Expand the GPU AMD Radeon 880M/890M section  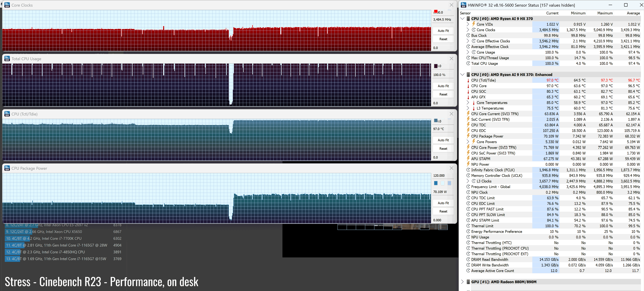tap(462, 282)
